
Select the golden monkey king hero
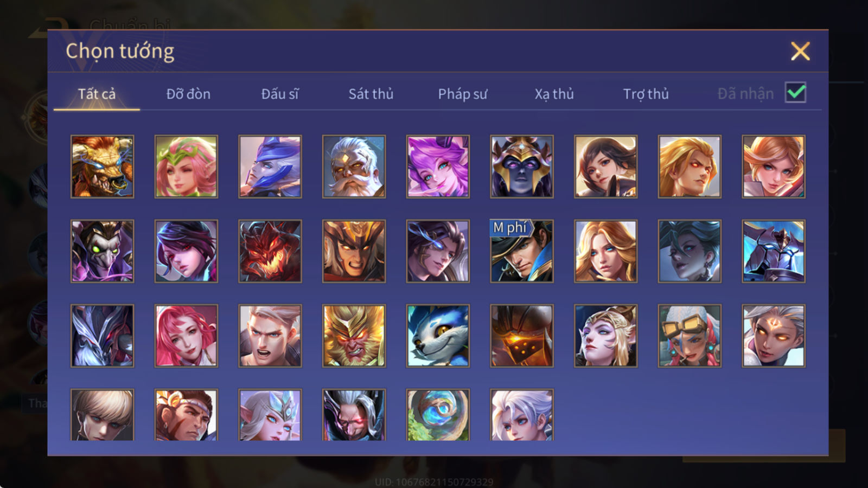click(x=354, y=336)
